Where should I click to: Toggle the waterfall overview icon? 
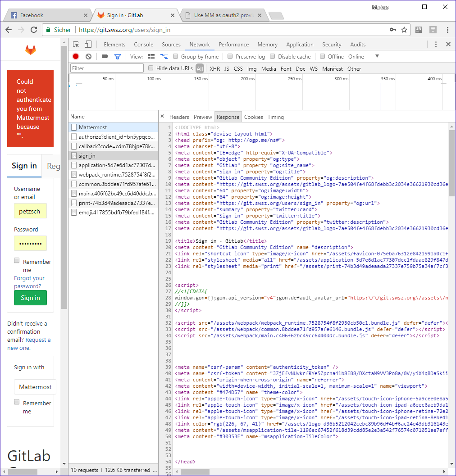164,56
